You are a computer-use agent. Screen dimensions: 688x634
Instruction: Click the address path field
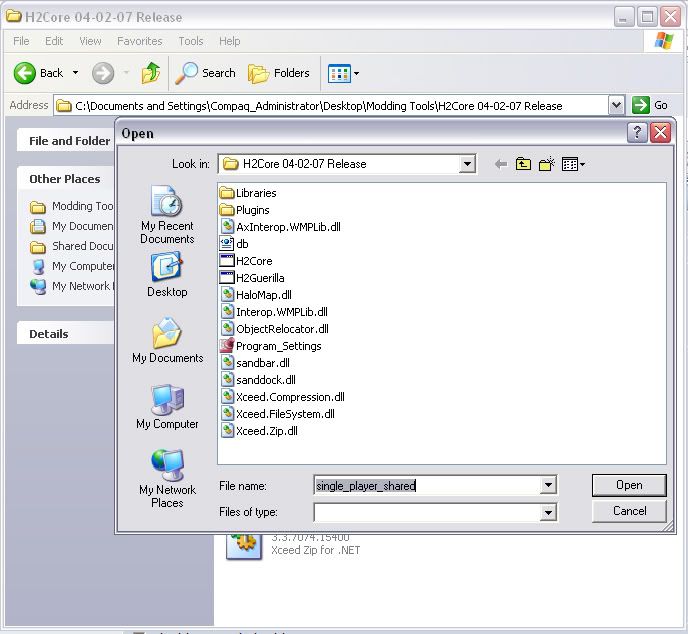coord(331,106)
